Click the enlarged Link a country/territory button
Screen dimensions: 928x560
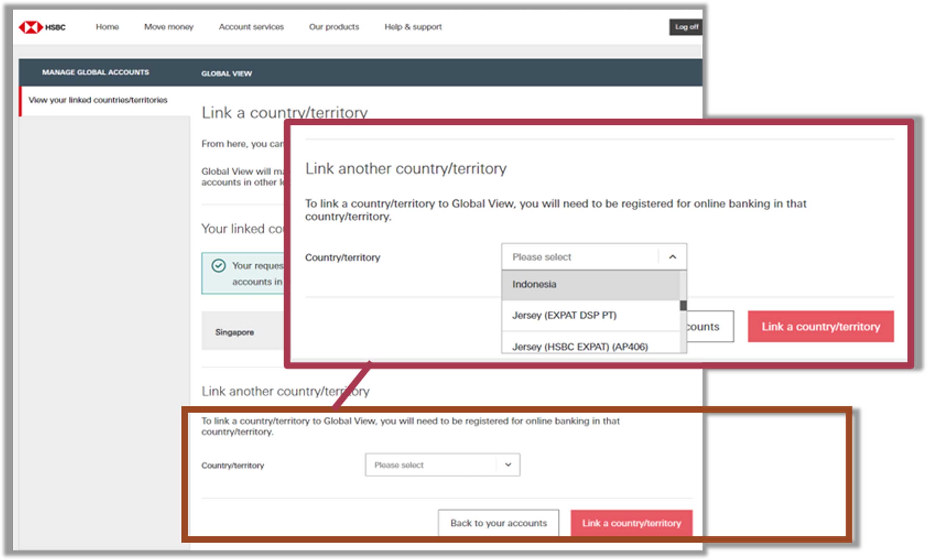821,326
